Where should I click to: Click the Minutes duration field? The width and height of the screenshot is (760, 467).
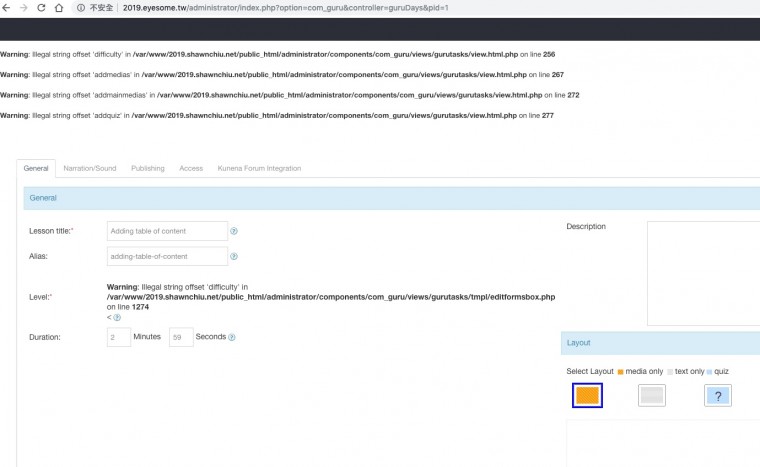[119, 337]
